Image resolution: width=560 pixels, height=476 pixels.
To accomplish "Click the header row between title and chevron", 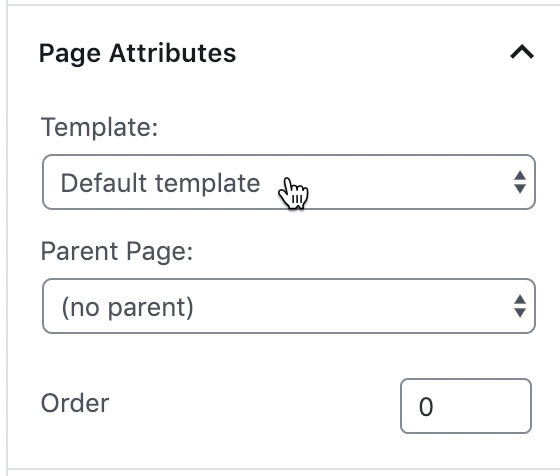I will [371, 53].
